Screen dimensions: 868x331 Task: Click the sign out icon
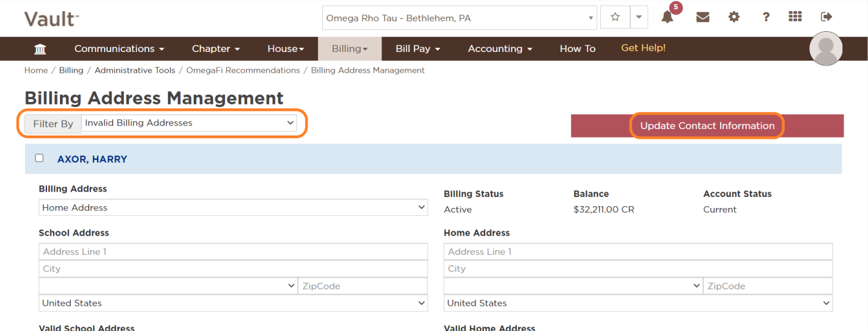pos(826,17)
